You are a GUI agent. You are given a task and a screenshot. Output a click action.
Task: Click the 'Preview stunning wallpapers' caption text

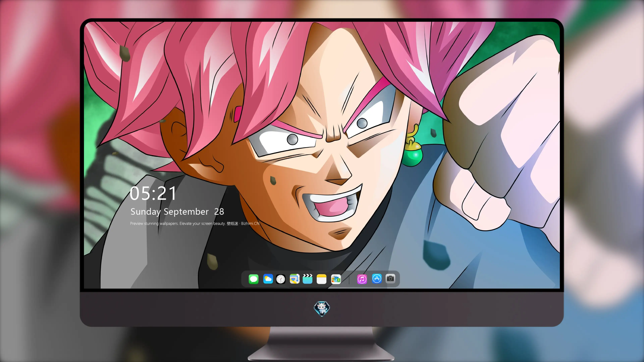(x=195, y=223)
